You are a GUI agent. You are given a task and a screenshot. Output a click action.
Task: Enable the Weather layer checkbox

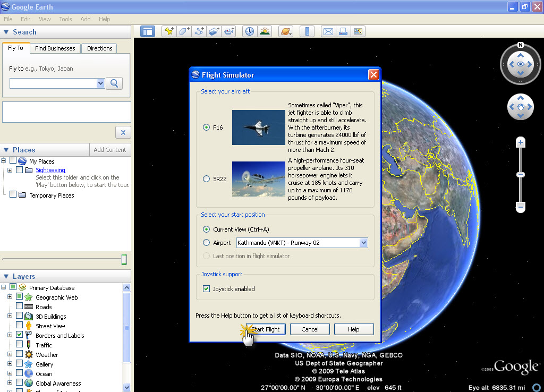(x=20, y=354)
